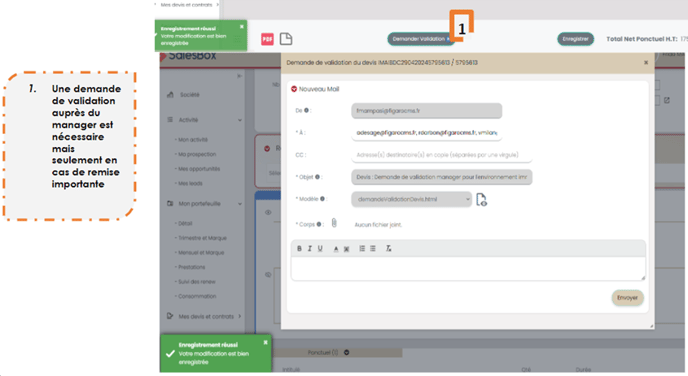This screenshot has height=376, width=688.
Task: Click the info icon next to Modèle
Action: coord(322,199)
